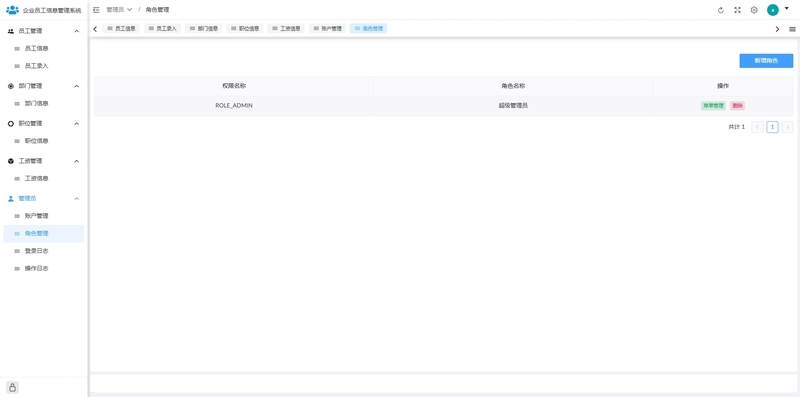Click the 操作 column header
Viewport: 800px width, 397px height.
click(723, 86)
